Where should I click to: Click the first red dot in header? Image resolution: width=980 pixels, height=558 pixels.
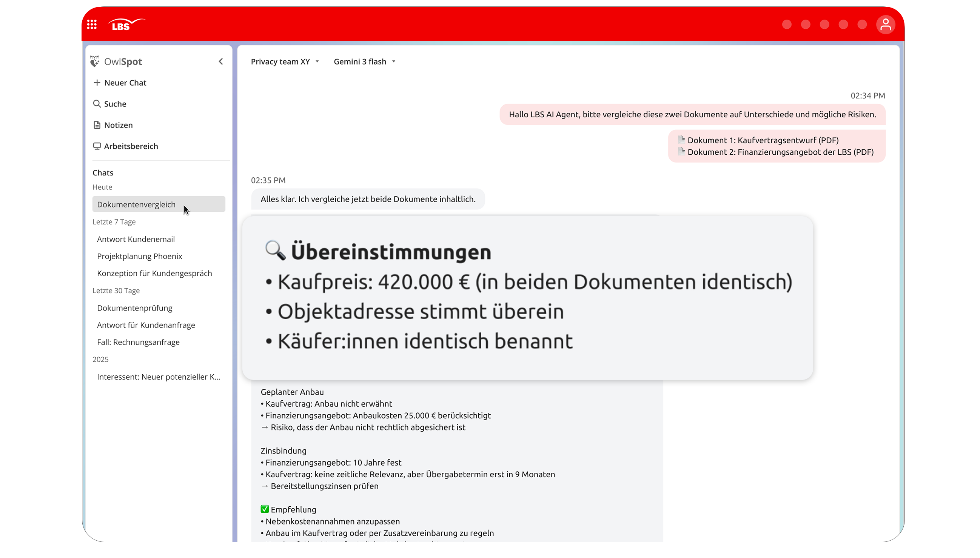point(787,25)
